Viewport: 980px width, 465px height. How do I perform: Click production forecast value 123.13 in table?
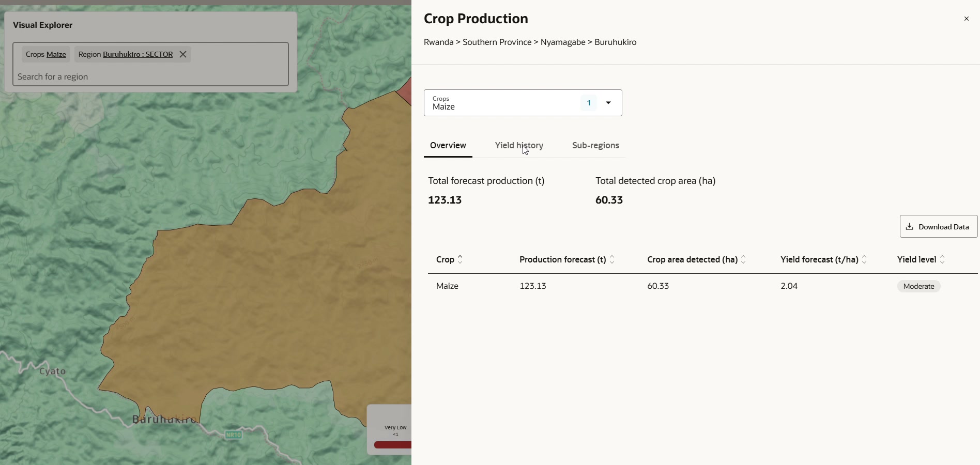533,286
